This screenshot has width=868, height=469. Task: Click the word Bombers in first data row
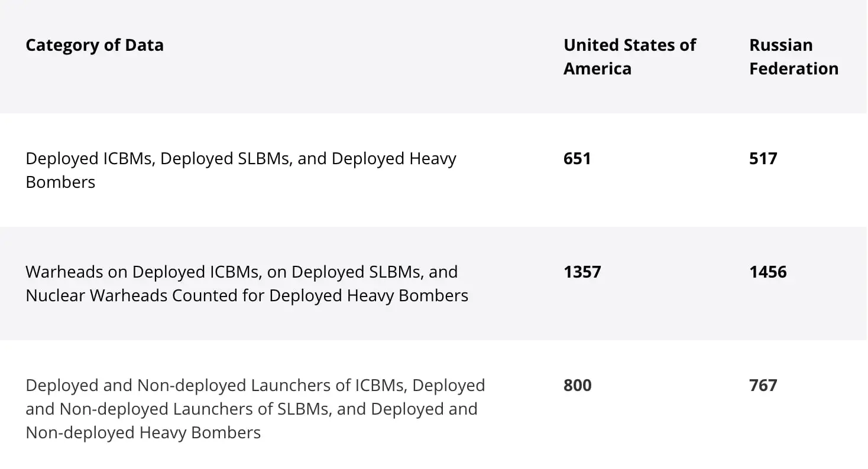[60, 183]
